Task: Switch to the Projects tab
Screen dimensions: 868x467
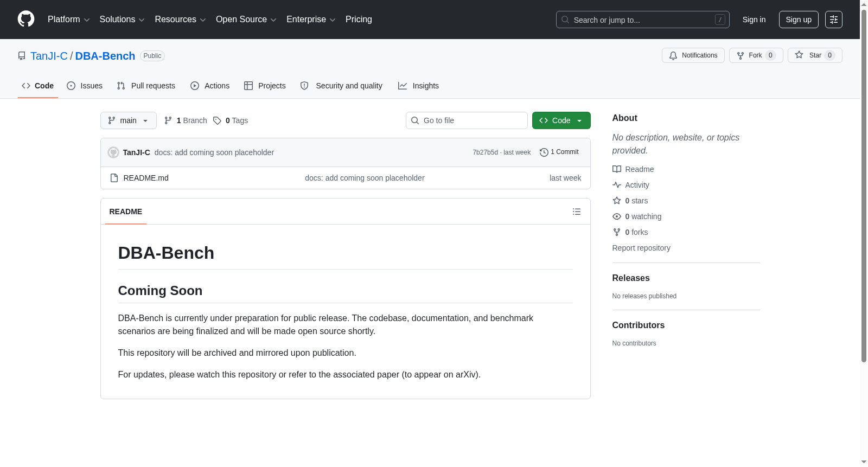Action: click(265, 86)
